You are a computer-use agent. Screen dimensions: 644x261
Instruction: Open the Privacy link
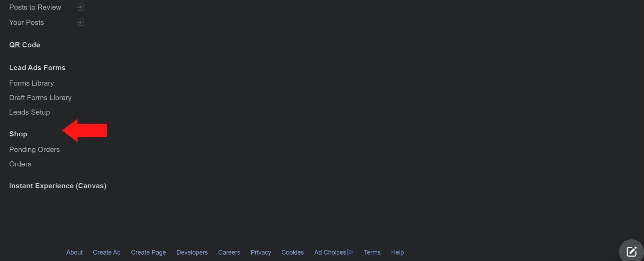(x=260, y=252)
